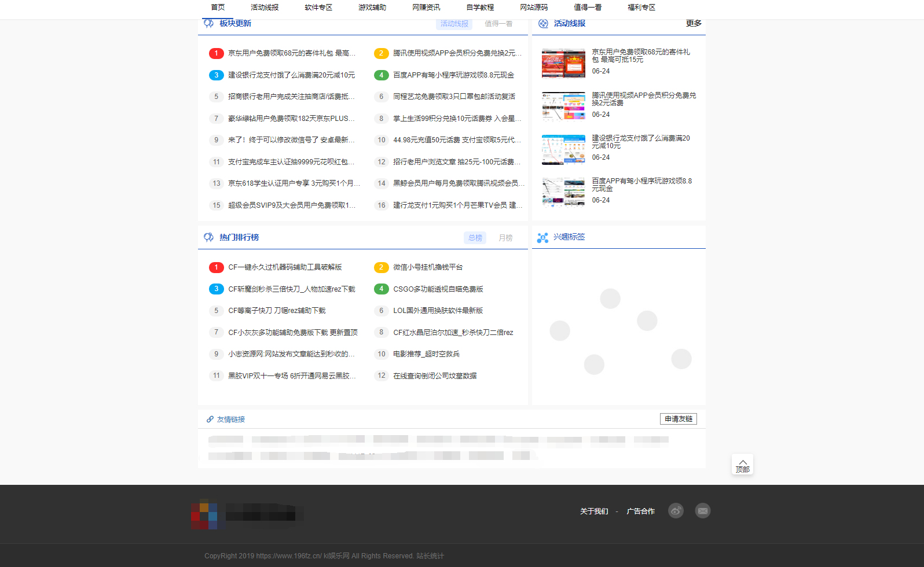This screenshot has height=567, width=924.
Task: Open 广告合作 footer link
Action: pos(640,511)
